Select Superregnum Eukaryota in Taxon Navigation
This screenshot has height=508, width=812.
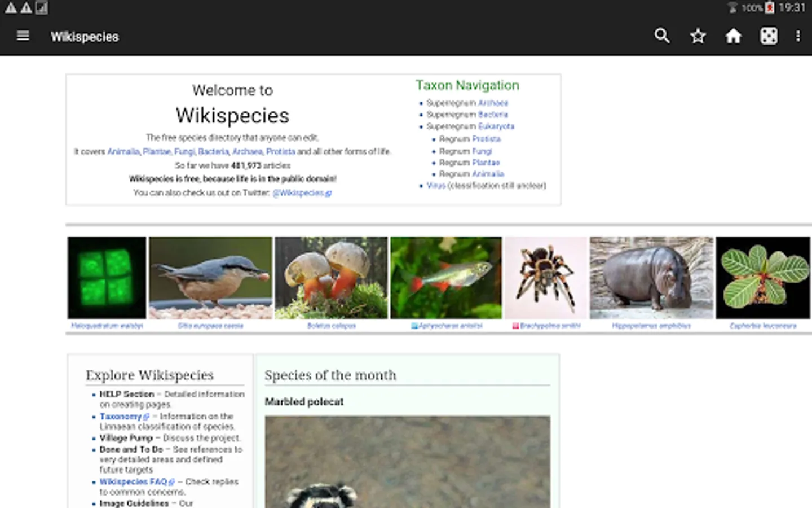click(496, 126)
